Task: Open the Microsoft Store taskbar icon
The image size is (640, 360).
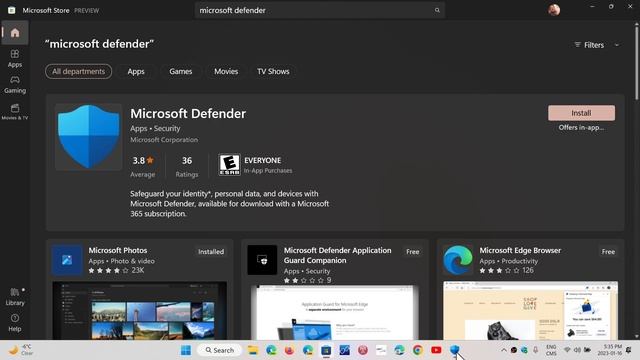Action: pyautogui.click(x=326, y=350)
